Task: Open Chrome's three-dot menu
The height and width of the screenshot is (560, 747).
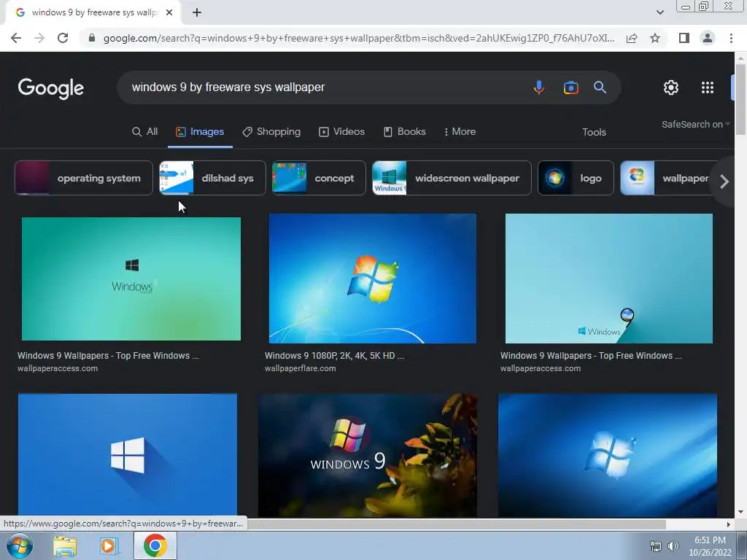Action: (x=731, y=38)
